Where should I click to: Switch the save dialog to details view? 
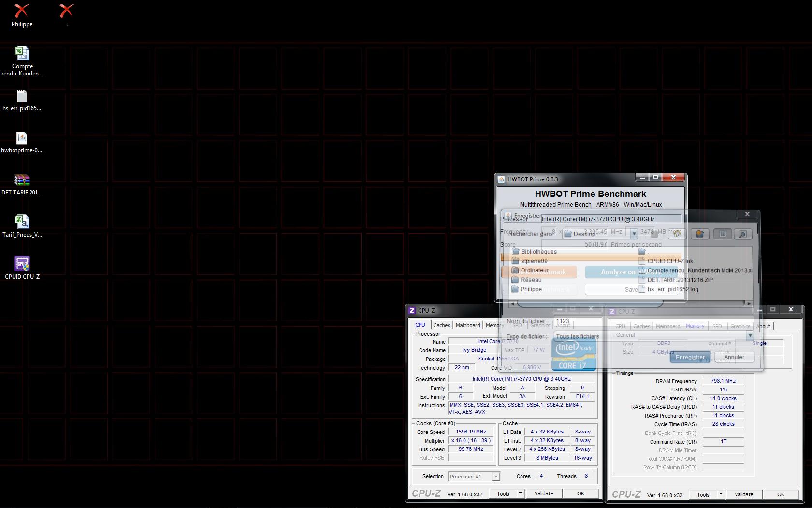(x=743, y=234)
